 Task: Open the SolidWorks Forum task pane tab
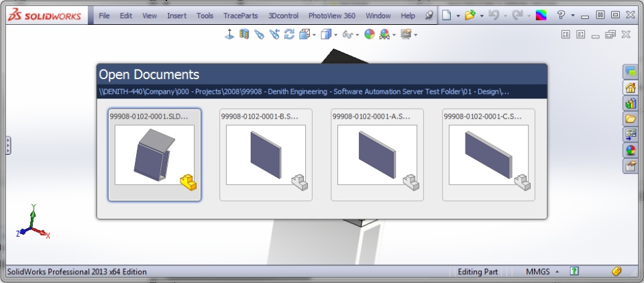click(631, 72)
